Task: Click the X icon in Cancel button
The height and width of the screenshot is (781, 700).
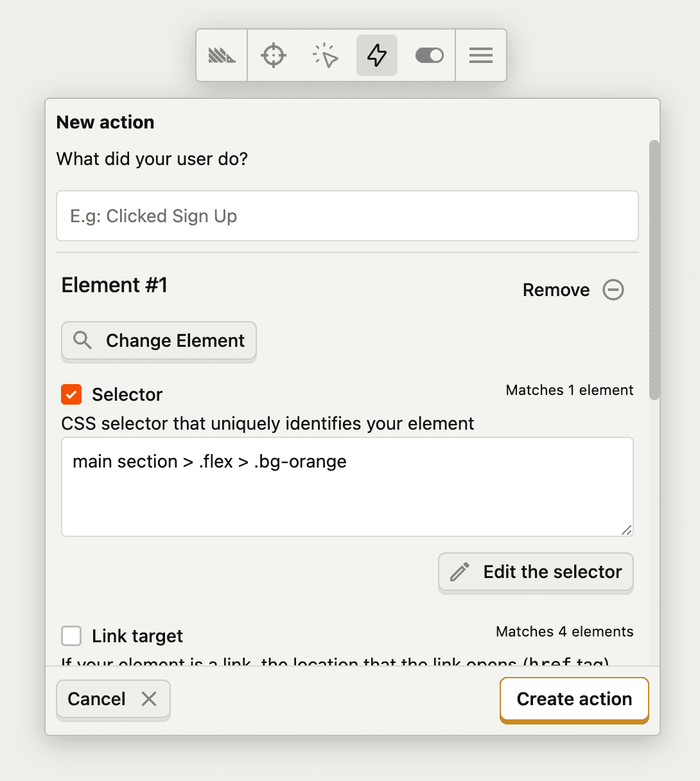Action: [x=149, y=699]
